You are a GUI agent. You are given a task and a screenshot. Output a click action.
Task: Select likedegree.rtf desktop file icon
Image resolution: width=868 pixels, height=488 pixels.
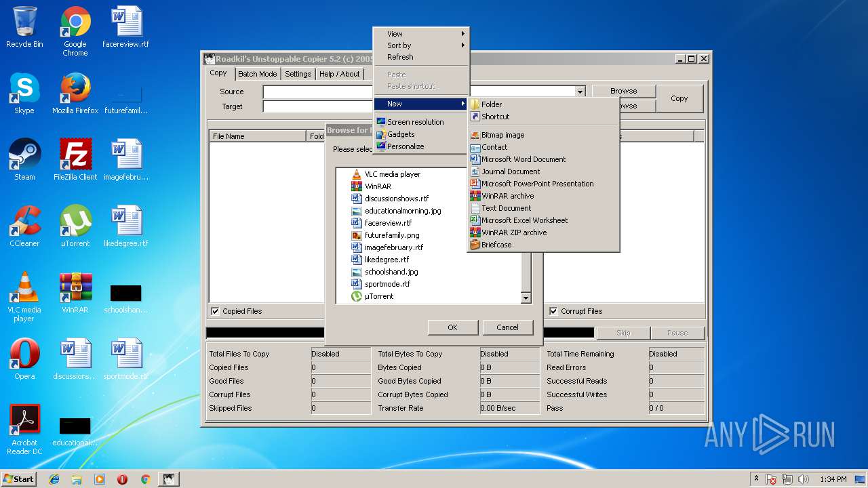pos(126,227)
